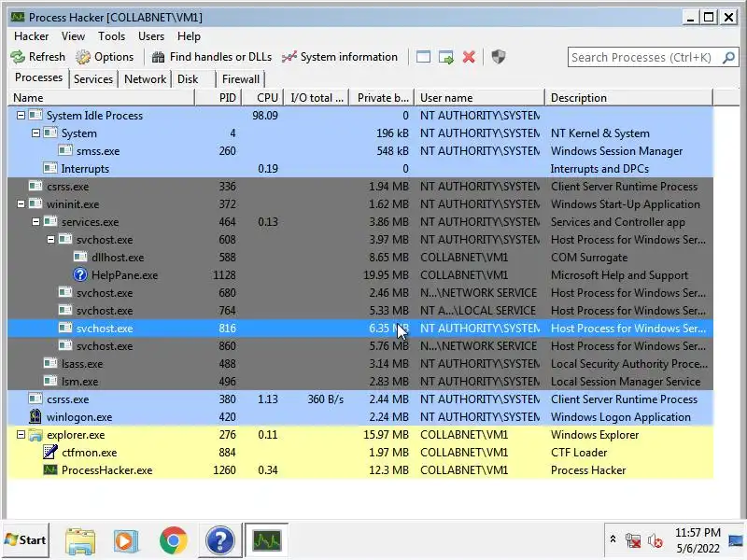Select csrss.exe with PID 380
Viewport: 747px width, 560px height.
coord(360,399)
